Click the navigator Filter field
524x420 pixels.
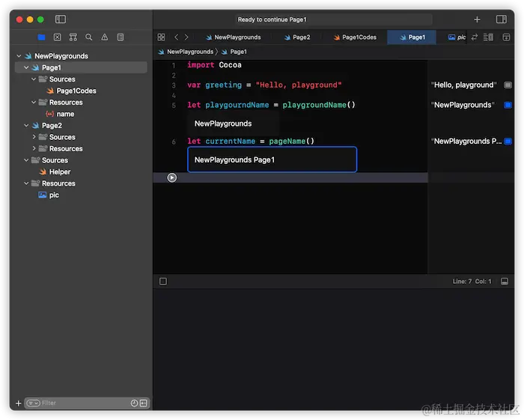pos(87,404)
